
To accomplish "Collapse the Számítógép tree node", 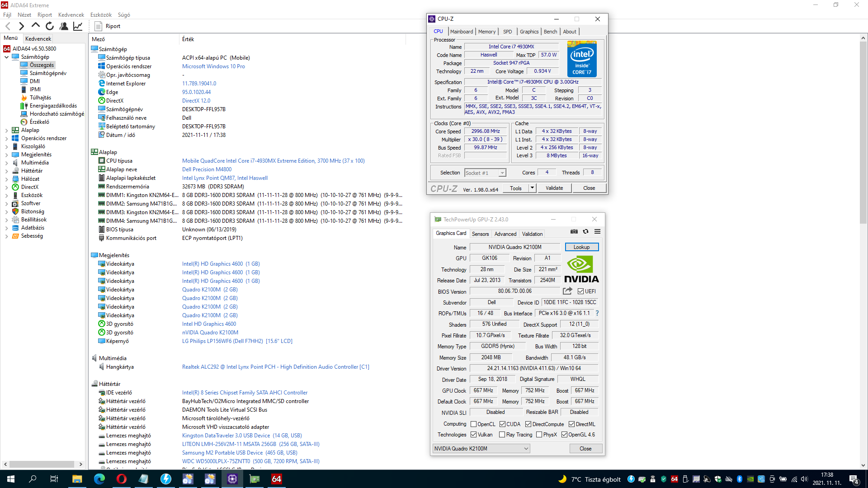I will point(6,57).
